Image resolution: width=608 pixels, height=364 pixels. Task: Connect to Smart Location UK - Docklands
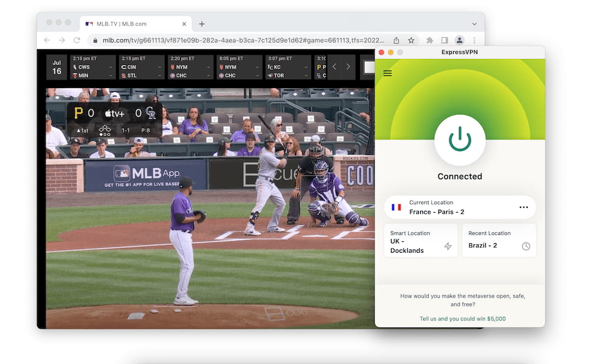pyautogui.click(x=421, y=241)
